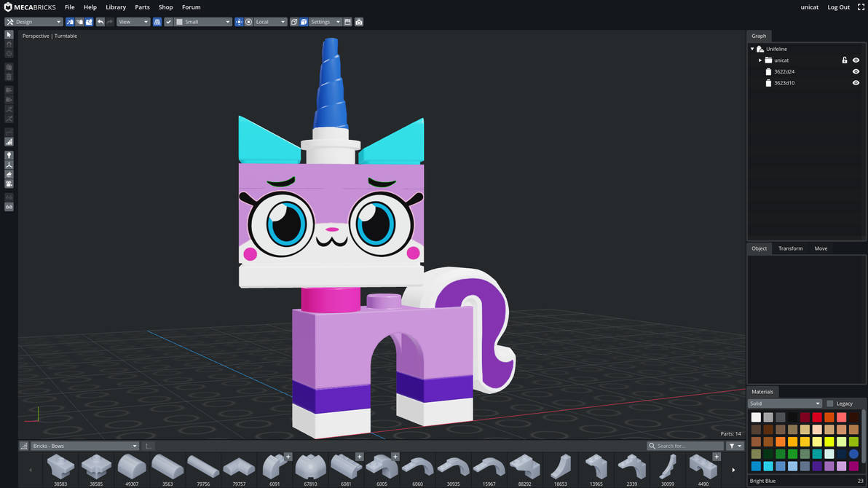Screen dimensions: 868x488
Task: Select the Bright Blue color swatch
Action: tap(853, 454)
